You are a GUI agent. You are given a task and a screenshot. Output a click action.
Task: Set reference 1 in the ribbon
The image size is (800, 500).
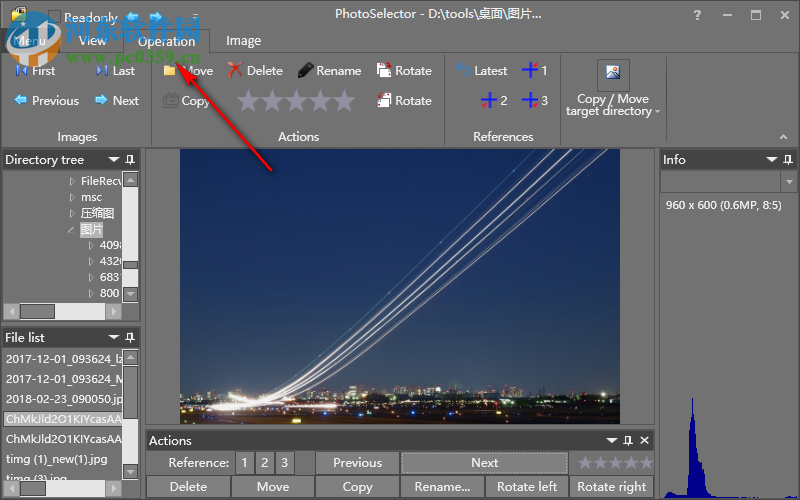(x=535, y=70)
